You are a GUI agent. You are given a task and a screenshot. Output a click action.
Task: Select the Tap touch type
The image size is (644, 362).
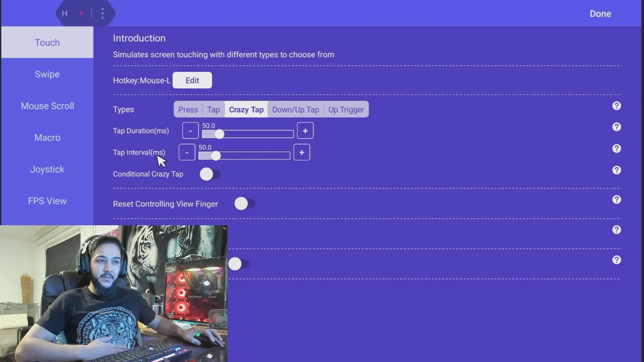(x=213, y=110)
